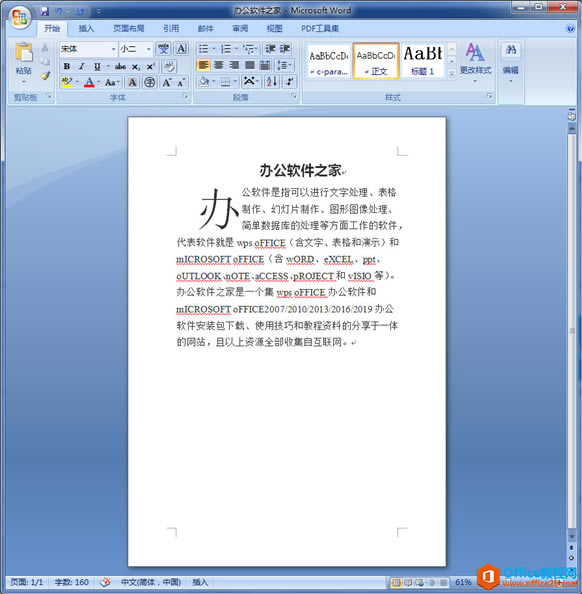
Task: Switch to the 插入 ribbon tab
Action: (86, 28)
